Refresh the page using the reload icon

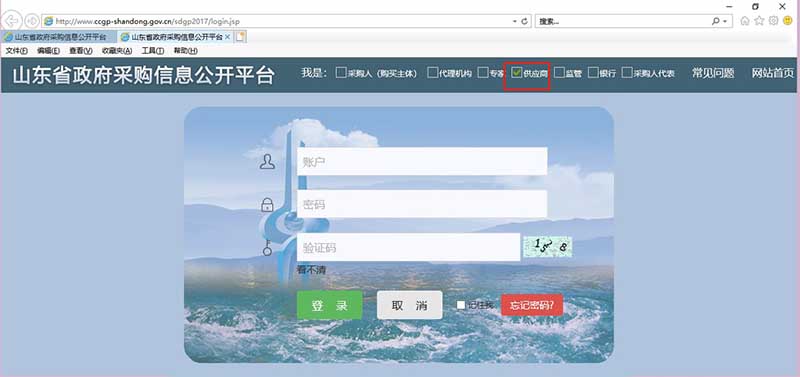tap(524, 21)
